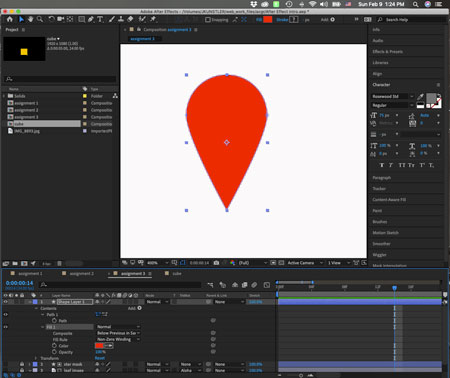
Task: Toggle the Opacity property stopwatch
Action: pyautogui.click(x=54, y=352)
